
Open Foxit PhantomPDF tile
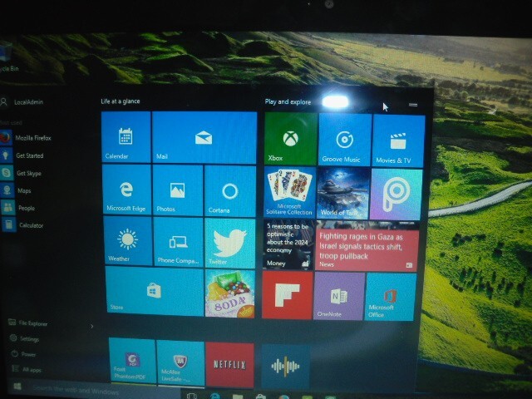(x=132, y=361)
